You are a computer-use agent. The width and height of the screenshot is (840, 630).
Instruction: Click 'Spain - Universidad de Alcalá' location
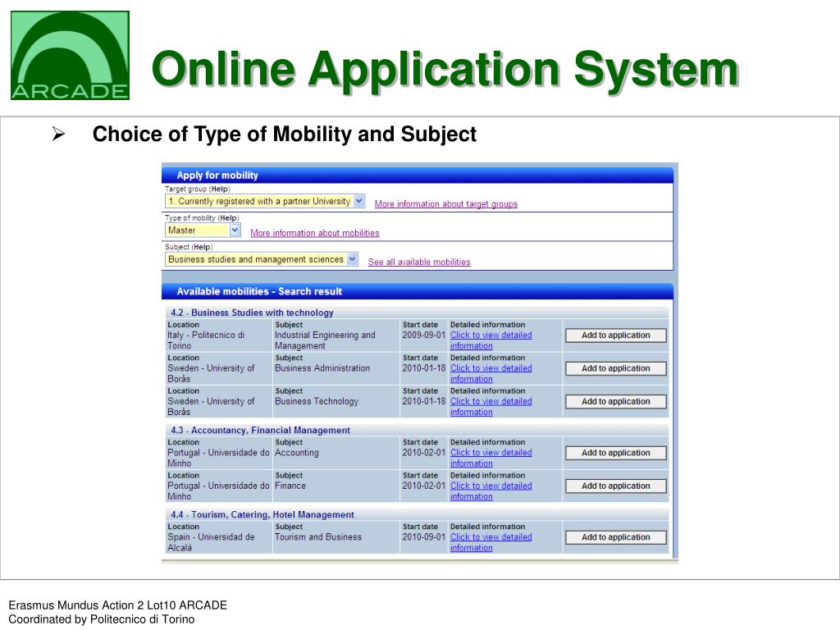coord(211,542)
